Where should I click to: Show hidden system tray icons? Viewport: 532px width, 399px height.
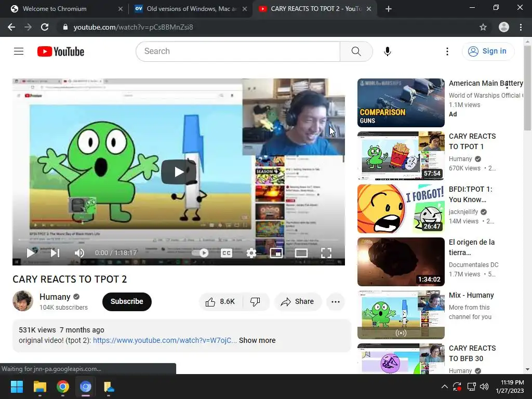pos(445,387)
